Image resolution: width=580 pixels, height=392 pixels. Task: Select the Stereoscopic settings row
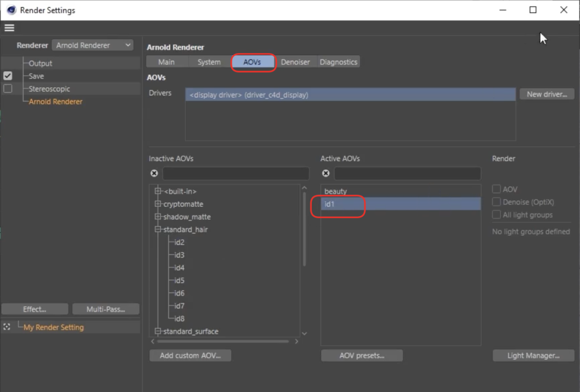coord(49,89)
